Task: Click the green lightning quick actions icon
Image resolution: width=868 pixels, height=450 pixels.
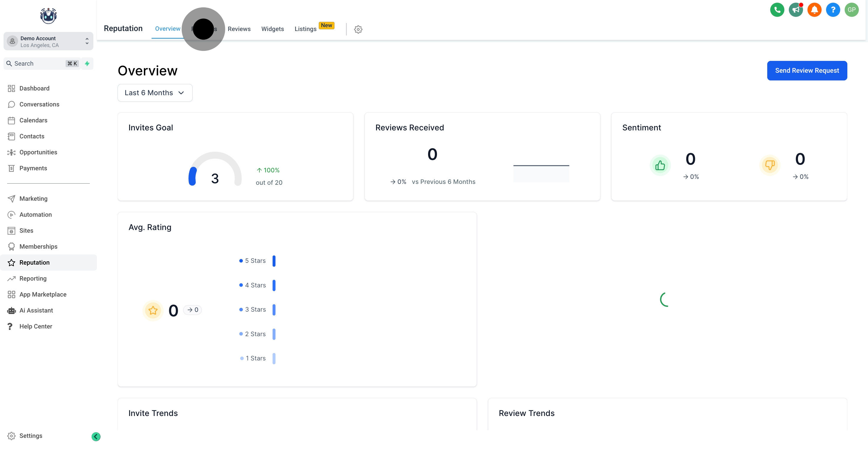Action: 87,63
